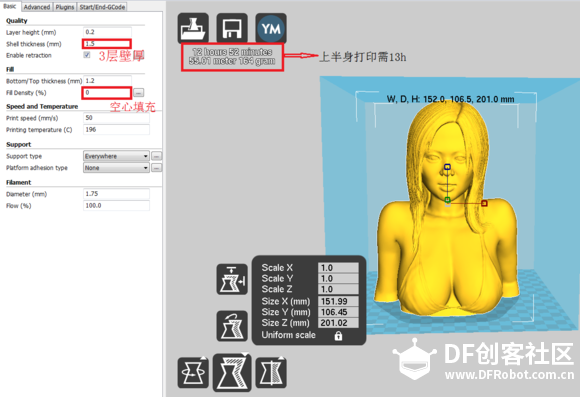The image size is (580, 397).
Task: Switch to the Plugins tab
Action: (65, 7)
